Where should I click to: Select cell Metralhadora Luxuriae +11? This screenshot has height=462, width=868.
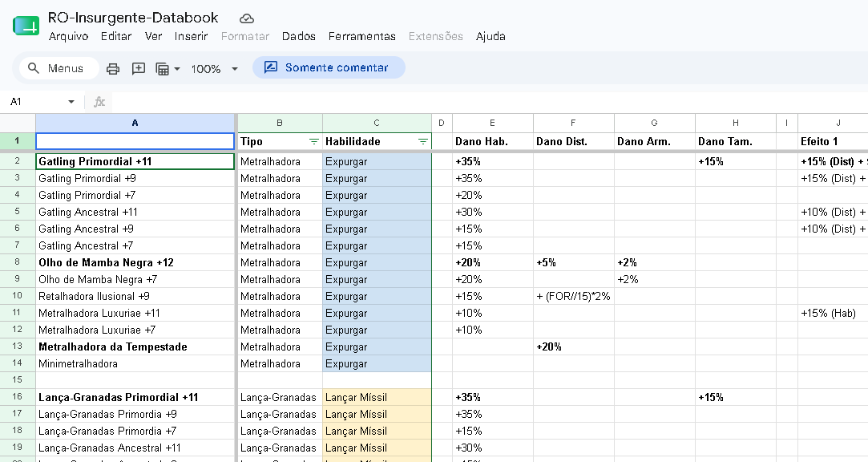click(135, 313)
